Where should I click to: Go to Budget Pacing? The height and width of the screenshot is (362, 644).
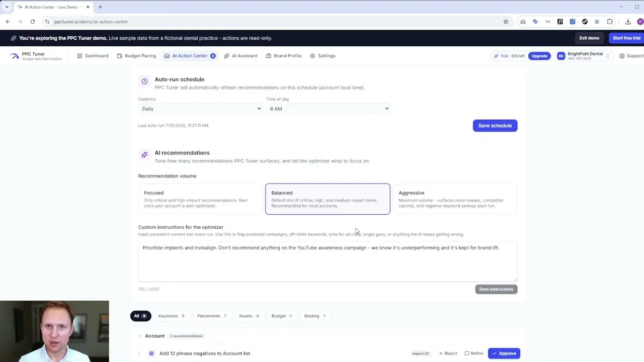pos(136,56)
